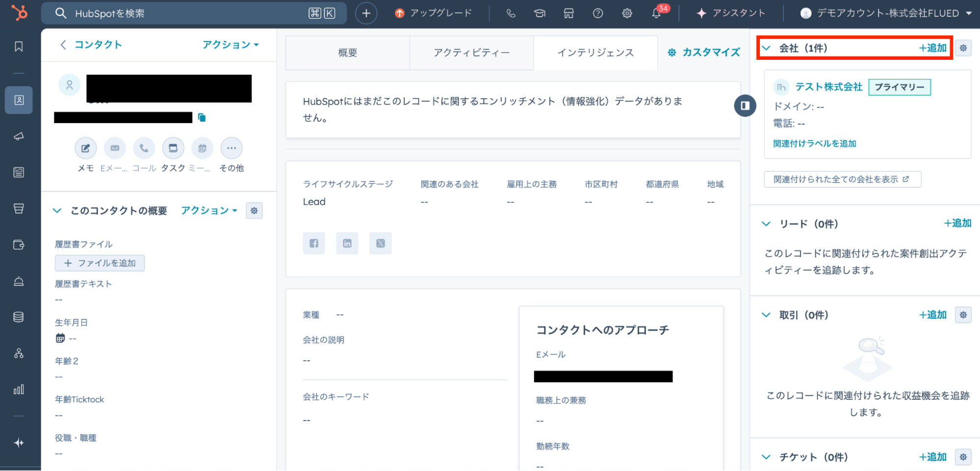Open the テスト株式会社 company link
Viewport: 980px width, 471px height.
point(829,87)
